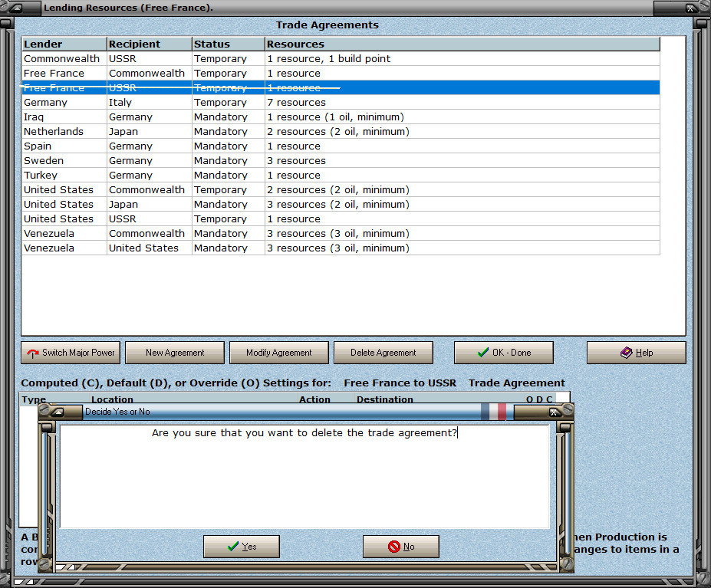
Task: Click the Lending Resources window's title-bar menu icon
Action: point(17,8)
